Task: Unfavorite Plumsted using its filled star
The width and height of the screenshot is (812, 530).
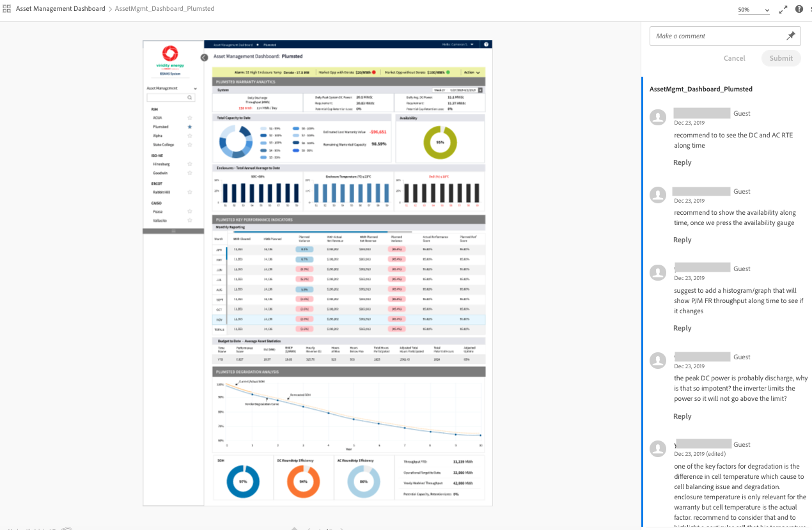Action: [x=190, y=127]
